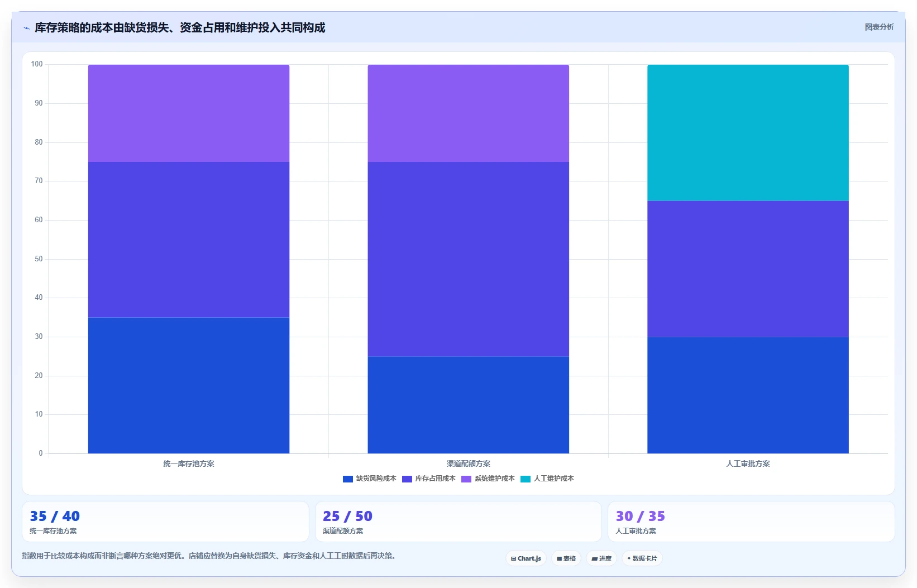
Task: Click the indigo 库存占用 segment of 统一库存池方案 bar
Action: 189,240
